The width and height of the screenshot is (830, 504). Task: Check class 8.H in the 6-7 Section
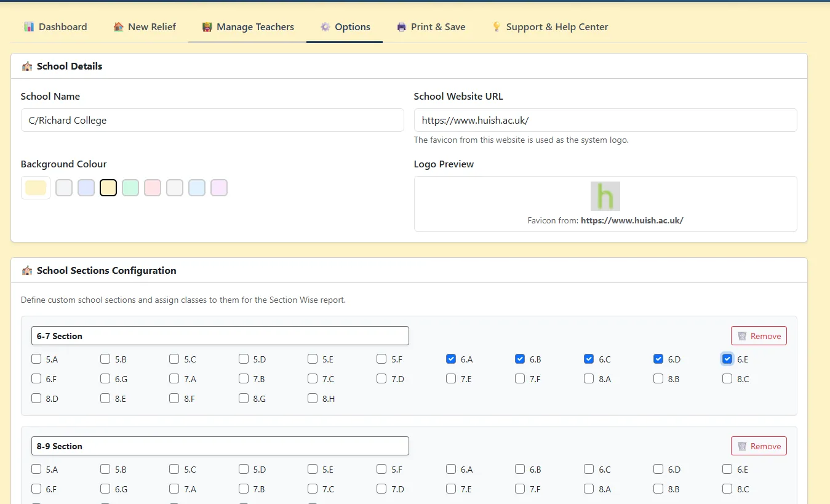click(x=313, y=399)
